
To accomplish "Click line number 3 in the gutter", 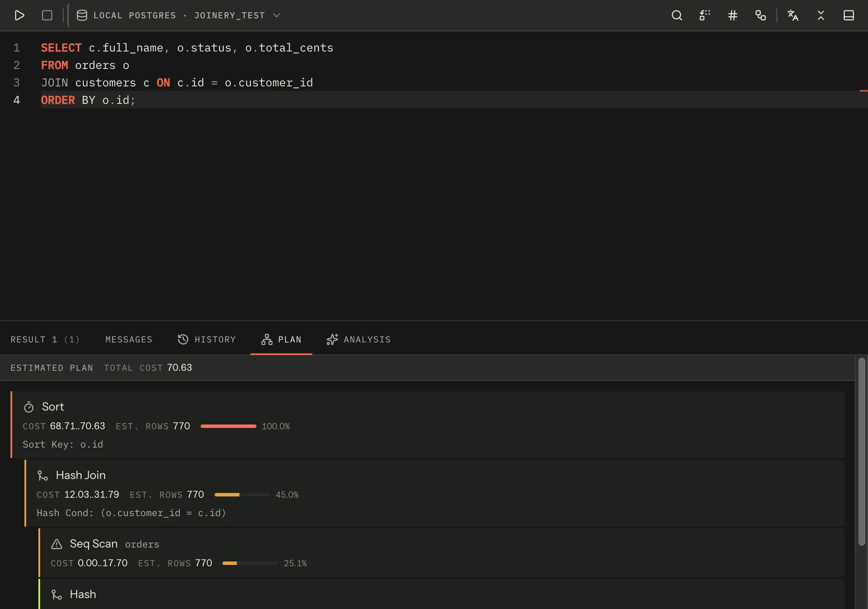I will tap(17, 82).
